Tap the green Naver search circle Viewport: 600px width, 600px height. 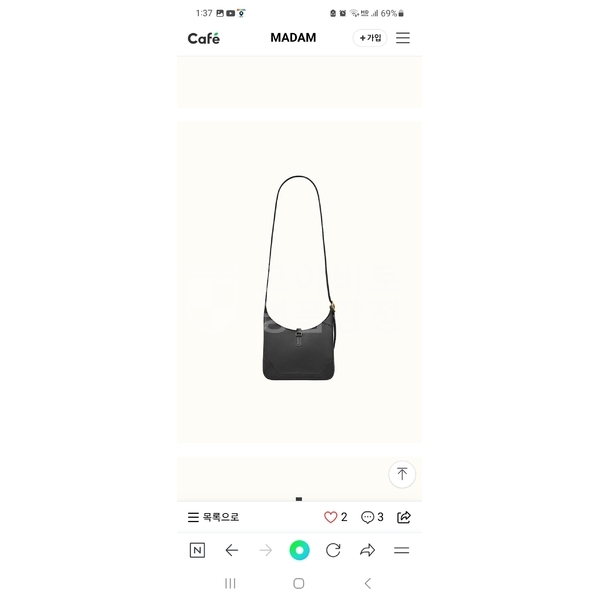click(299, 550)
